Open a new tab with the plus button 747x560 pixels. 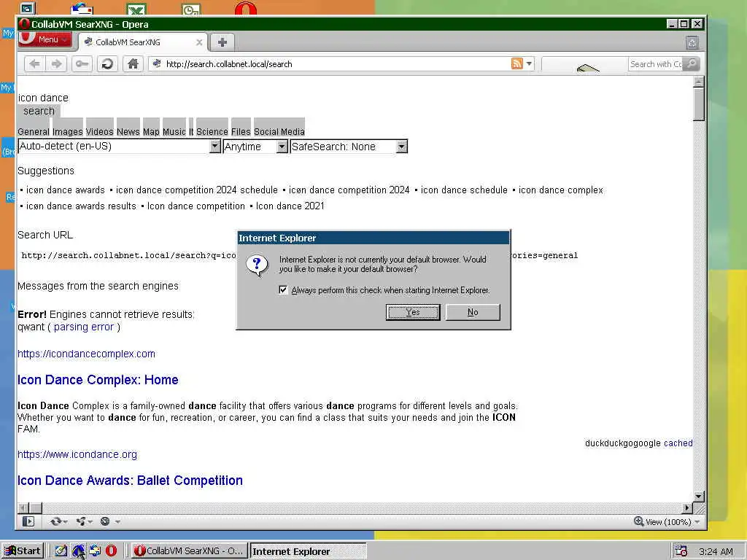tap(222, 42)
